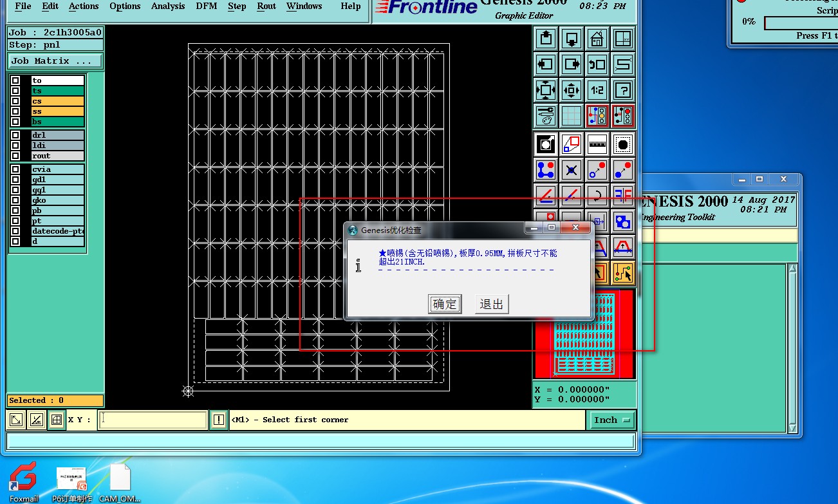Click the zoom-out expand arrows icon

546,90
